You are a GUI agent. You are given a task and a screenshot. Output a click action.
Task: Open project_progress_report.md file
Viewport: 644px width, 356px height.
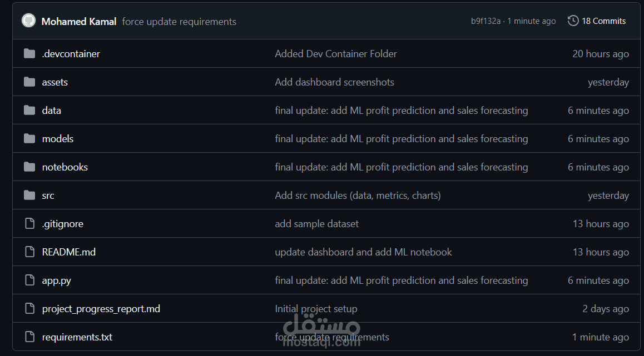(x=101, y=309)
